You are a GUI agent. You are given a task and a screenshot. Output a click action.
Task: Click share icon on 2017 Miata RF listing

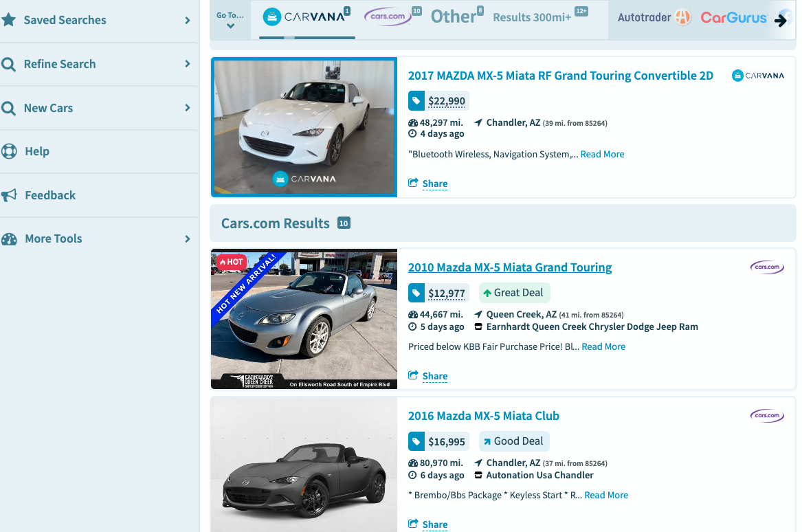point(413,183)
